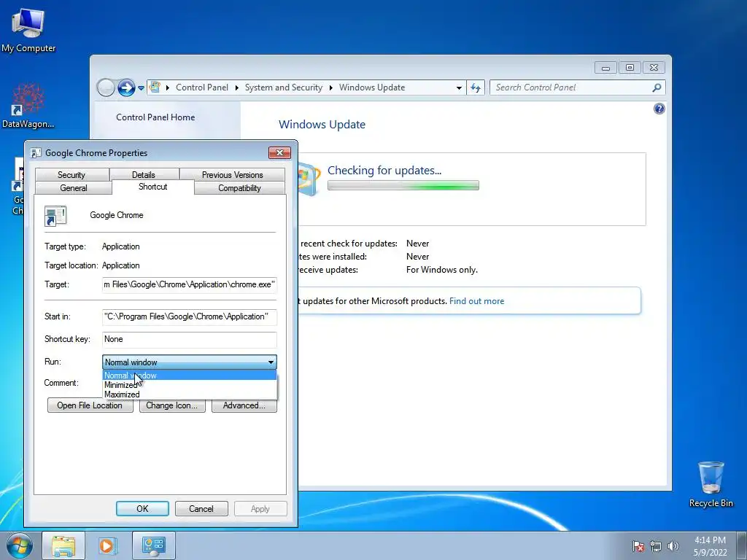Switch to the Previous Versions tab
Viewport: 747px width, 560px height.
coord(233,175)
